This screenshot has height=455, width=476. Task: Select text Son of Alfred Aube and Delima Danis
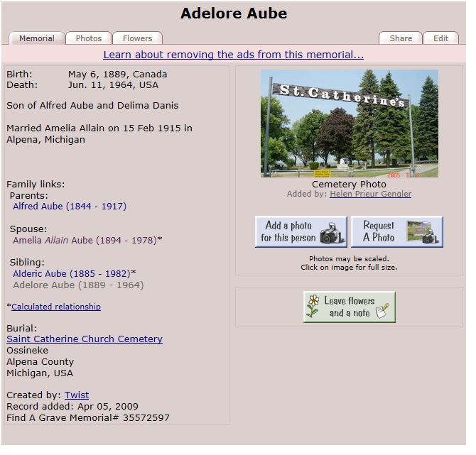[x=92, y=106]
